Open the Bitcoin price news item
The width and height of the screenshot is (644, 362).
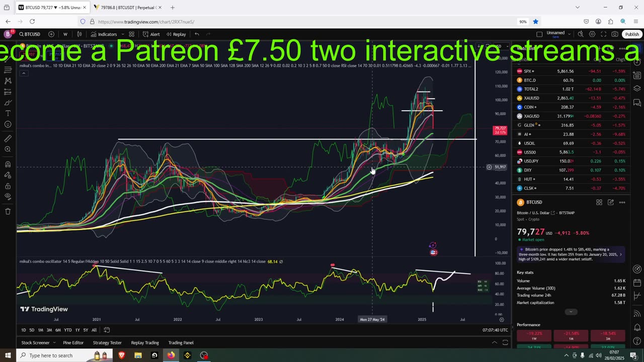(571, 254)
